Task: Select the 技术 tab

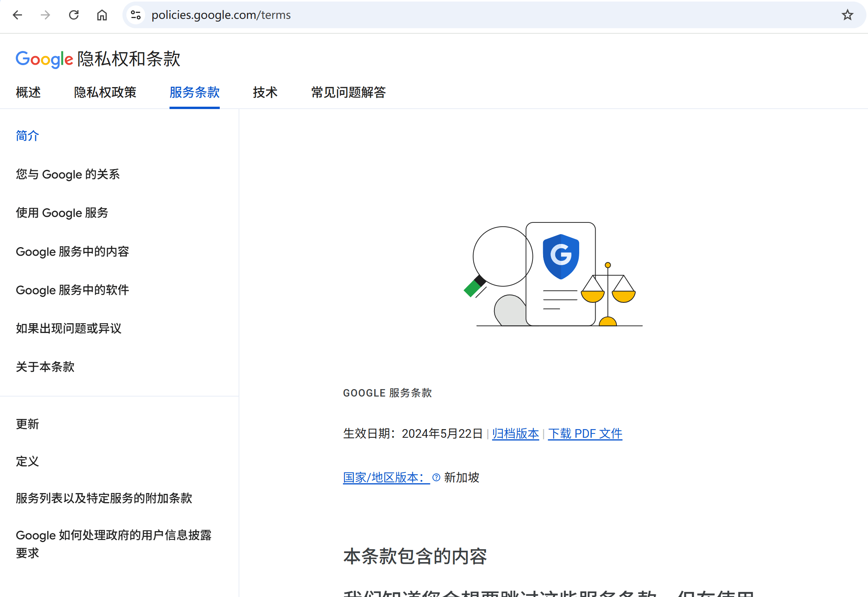Action: (265, 93)
